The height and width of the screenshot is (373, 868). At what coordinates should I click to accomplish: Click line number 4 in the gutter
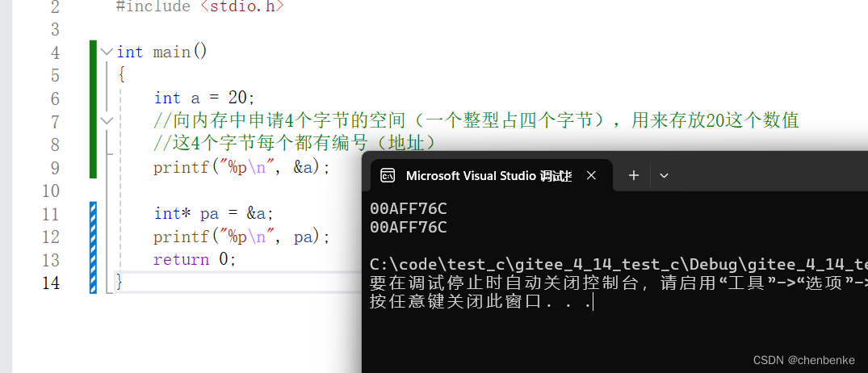[x=55, y=52]
